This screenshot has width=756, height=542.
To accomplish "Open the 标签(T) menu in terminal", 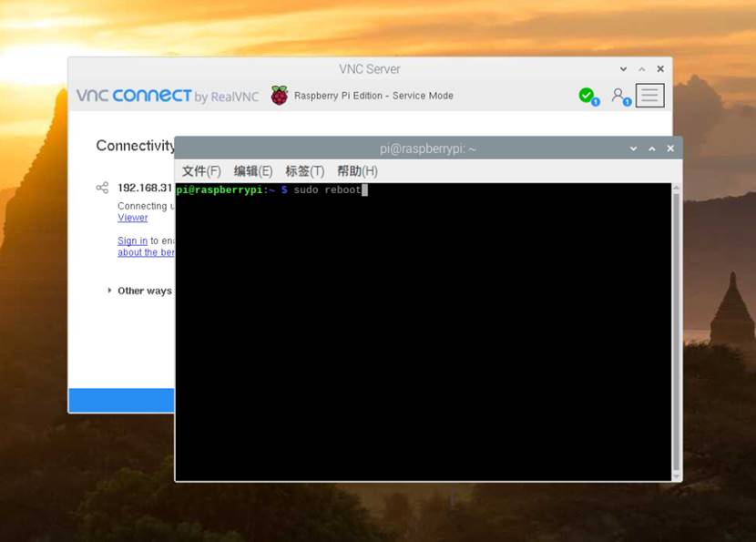I will pyautogui.click(x=305, y=171).
